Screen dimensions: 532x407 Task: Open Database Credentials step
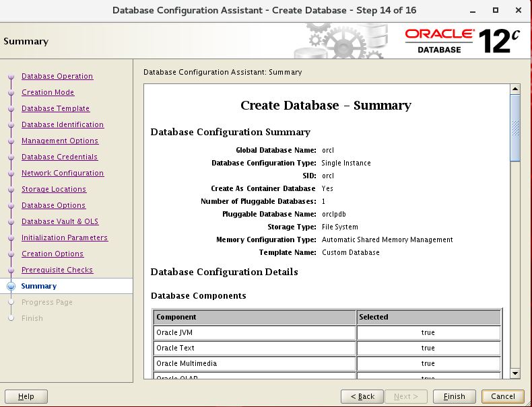pos(59,157)
